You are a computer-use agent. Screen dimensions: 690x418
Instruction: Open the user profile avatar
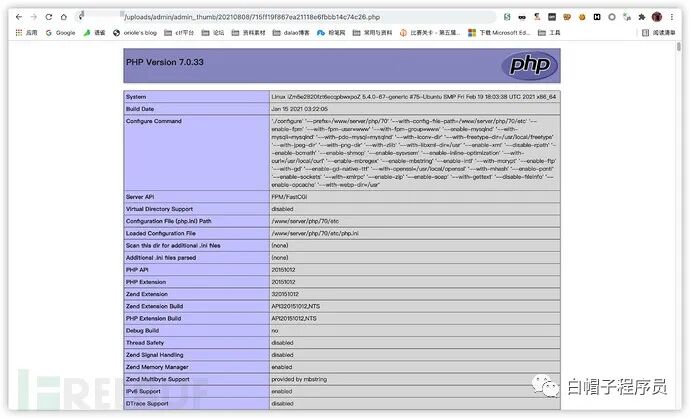pyautogui.click(x=657, y=17)
